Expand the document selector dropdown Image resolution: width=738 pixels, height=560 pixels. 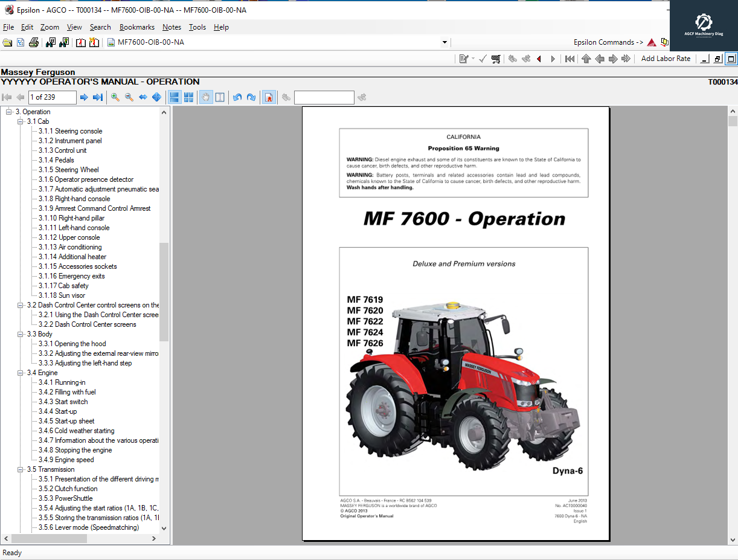point(444,42)
